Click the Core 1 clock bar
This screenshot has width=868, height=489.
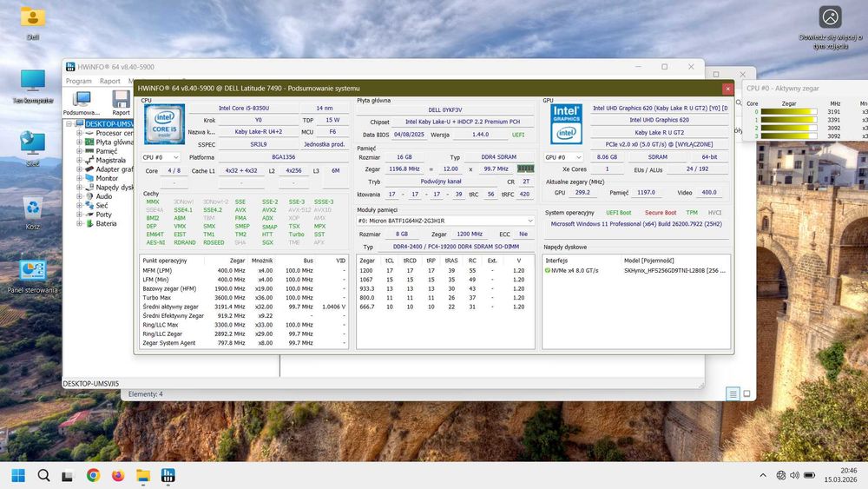789,120
